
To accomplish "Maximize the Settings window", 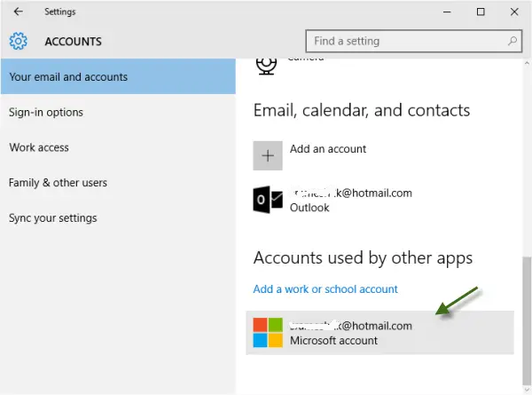I will (x=481, y=12).
